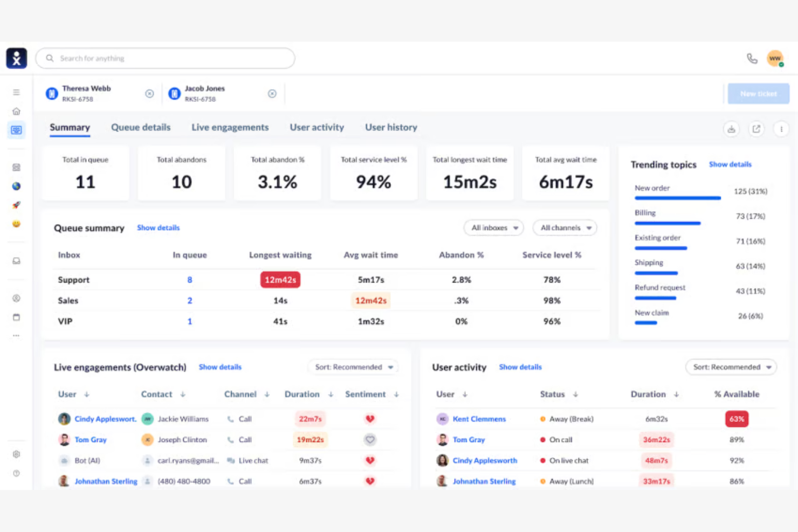This screenshot has width=798, height=532.
Task: Open the All channels dropdown
Action: [564, 227]
